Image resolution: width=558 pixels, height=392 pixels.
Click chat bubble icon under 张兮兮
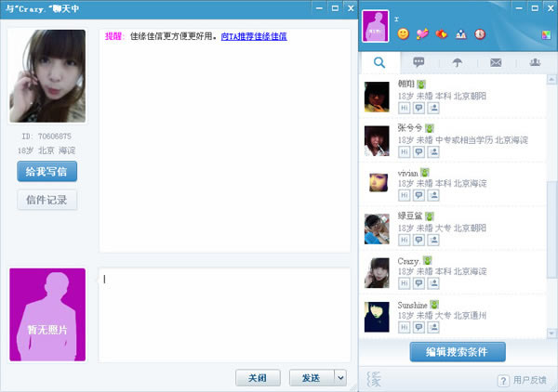point(418,152)
